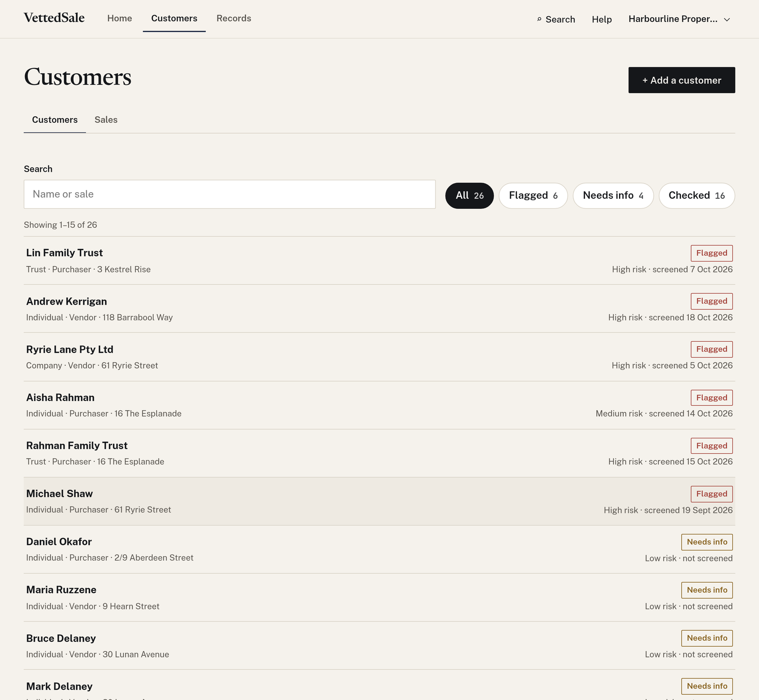This screenshot has width=759, height=700.
Task: Click Flagged badge on Michael Shaw row
Action: (x=712, y=494)
